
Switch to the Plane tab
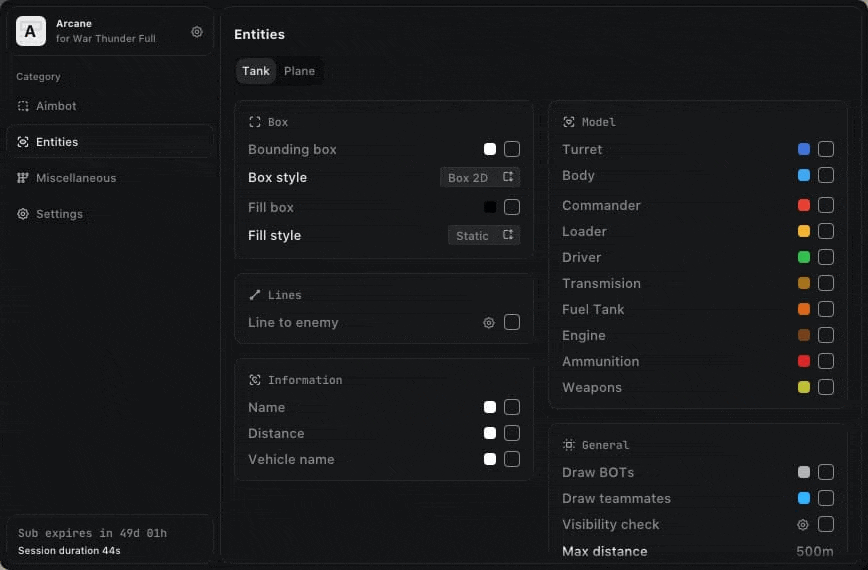[299, 71]
